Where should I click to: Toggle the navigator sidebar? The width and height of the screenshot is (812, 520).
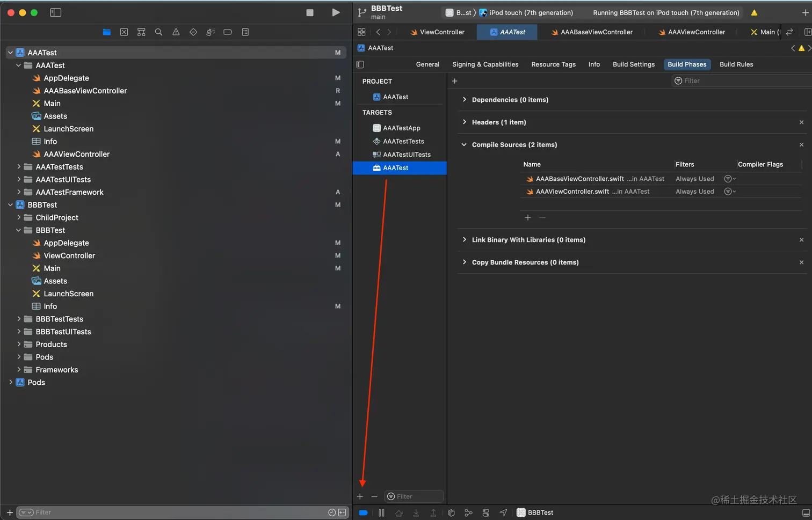point(55,12)
